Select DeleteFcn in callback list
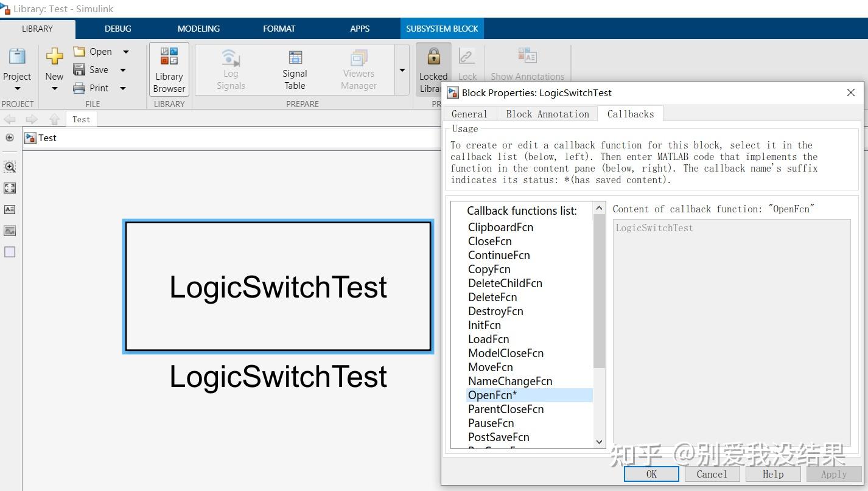Screen dimensions: 868x491 point(492,297)
